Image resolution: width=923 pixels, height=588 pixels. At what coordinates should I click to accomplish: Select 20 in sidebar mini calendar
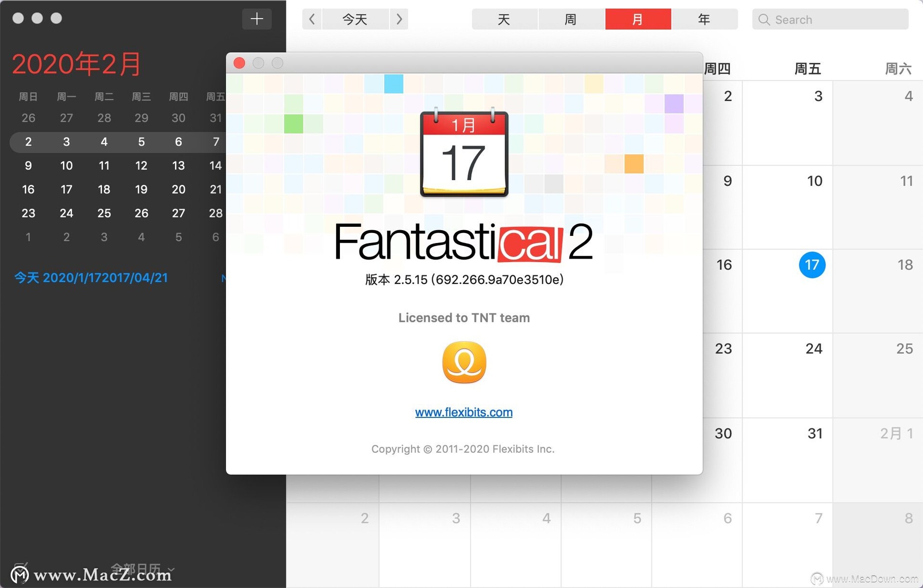click(178, 189)
